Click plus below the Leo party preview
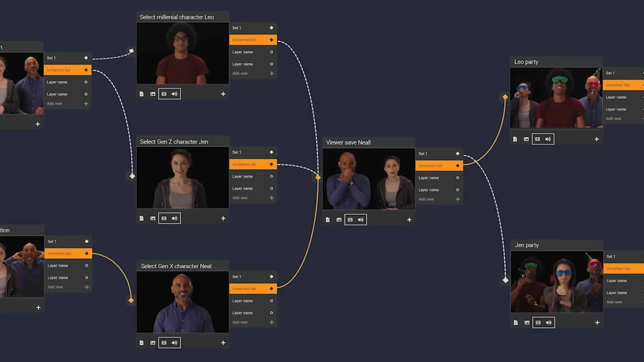 point(596,139)
